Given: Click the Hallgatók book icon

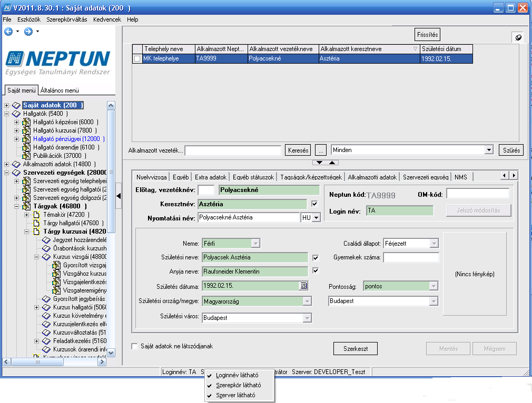Looking at the screenshot, I should tap(16, 114).
